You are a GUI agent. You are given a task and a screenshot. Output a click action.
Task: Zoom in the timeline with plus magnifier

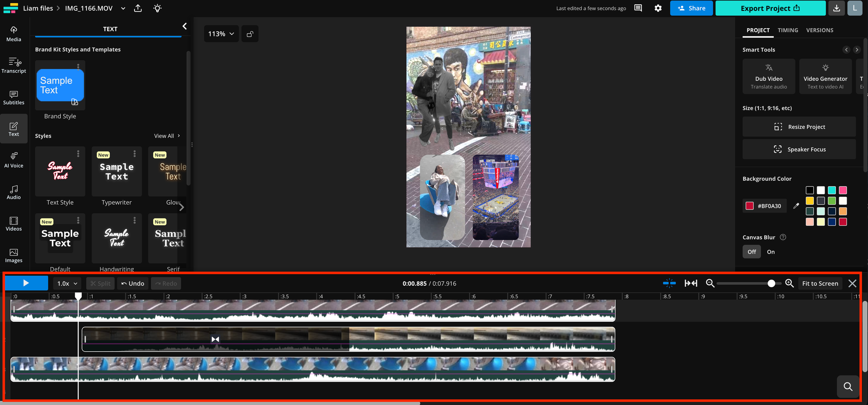pos(789,283)
